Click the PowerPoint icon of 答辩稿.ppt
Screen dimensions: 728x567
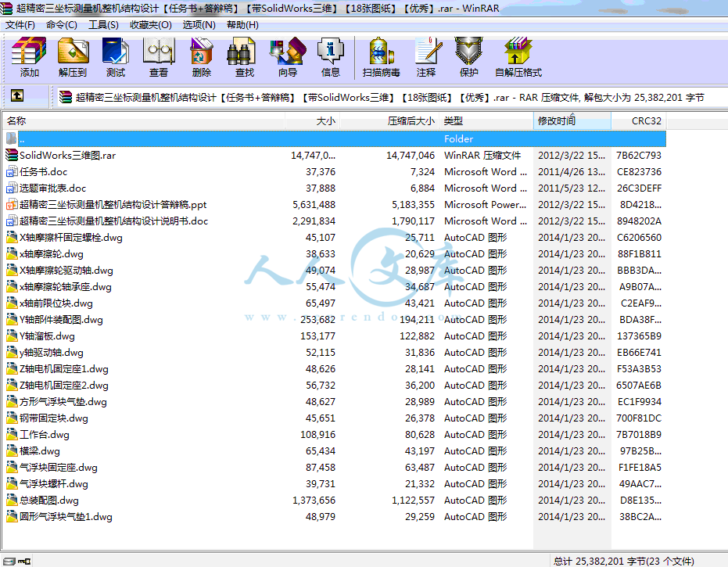coord(12,204)
